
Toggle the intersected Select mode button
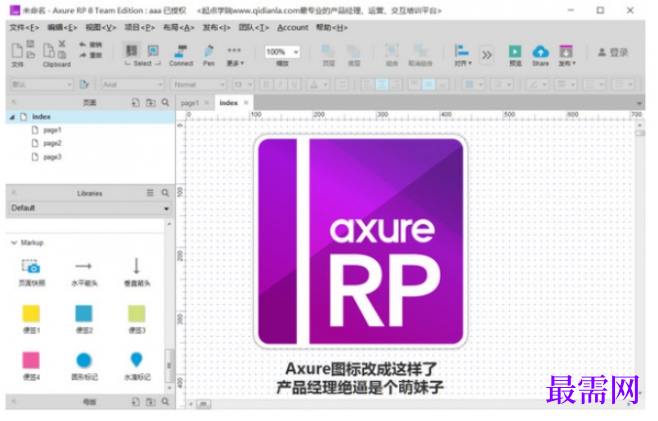click(131, 51)
